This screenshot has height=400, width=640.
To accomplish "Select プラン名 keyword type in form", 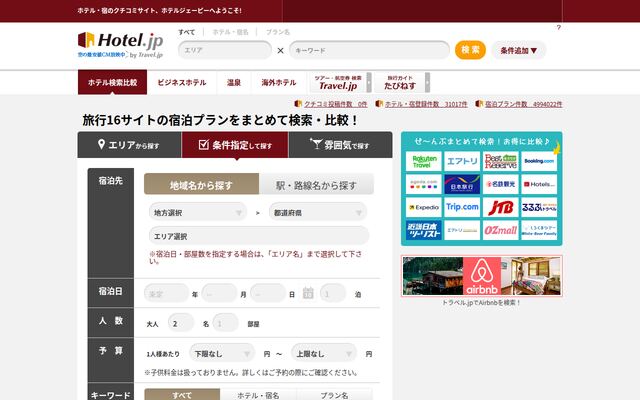I will click(334, 395).
